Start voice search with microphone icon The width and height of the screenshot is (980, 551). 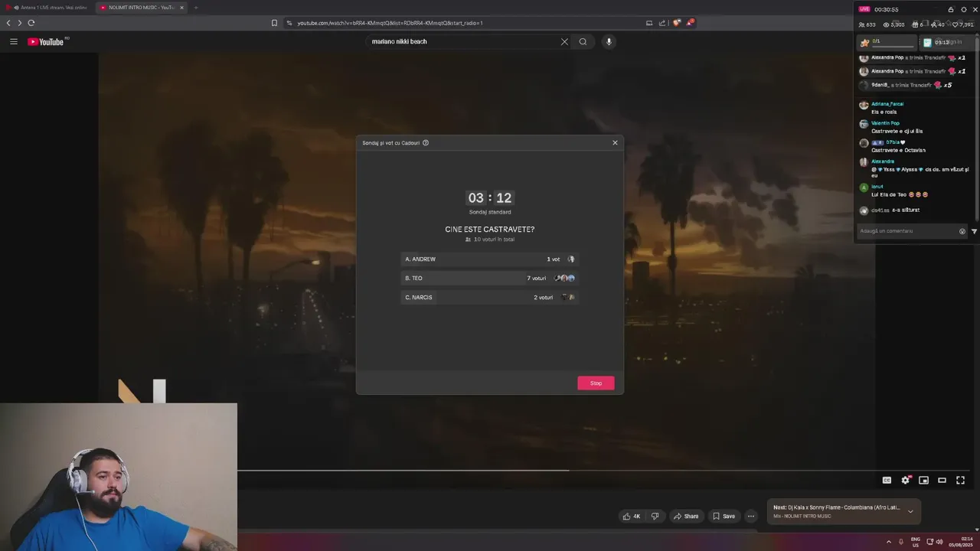[x=609, y=41]
